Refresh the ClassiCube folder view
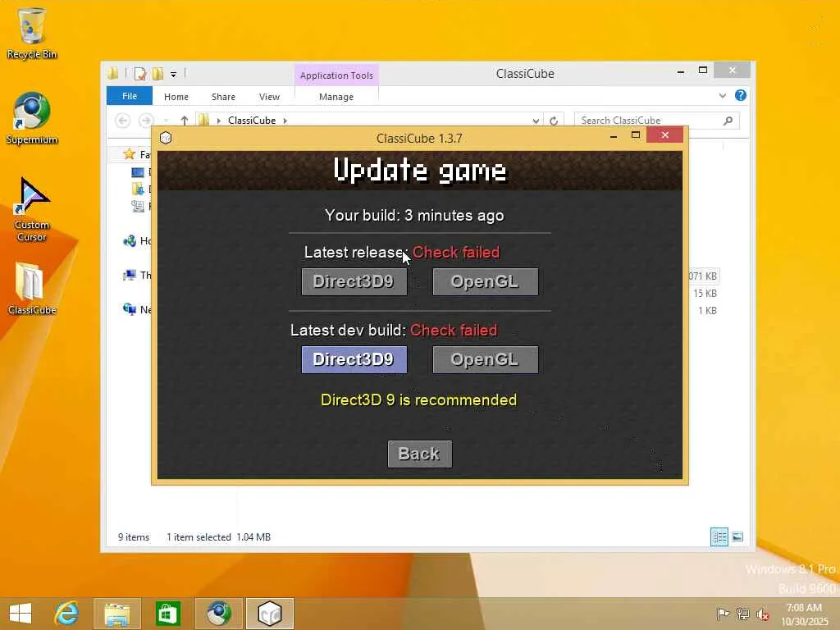 (x=554, y=121)
